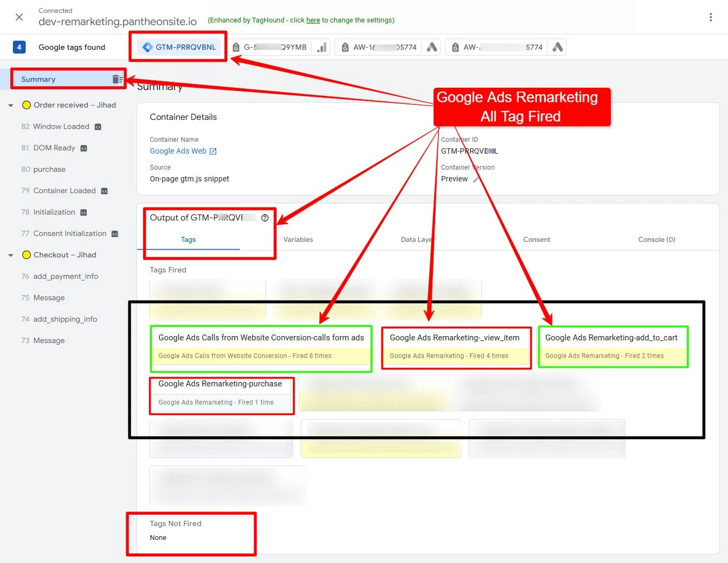Image resolution: width=728 pixels, height=563 pixels.
Task: Click the TagHound 'here' settings link
Action: tap(313, 20)
